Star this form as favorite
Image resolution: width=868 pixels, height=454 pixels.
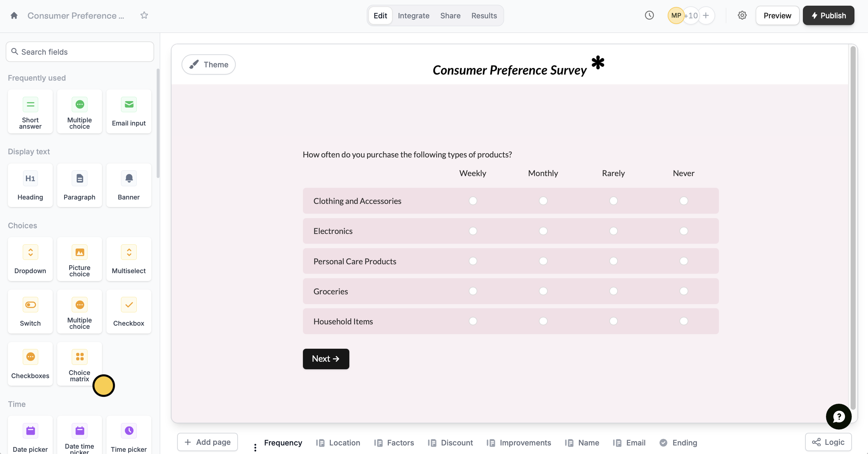[x=144, y=15]
